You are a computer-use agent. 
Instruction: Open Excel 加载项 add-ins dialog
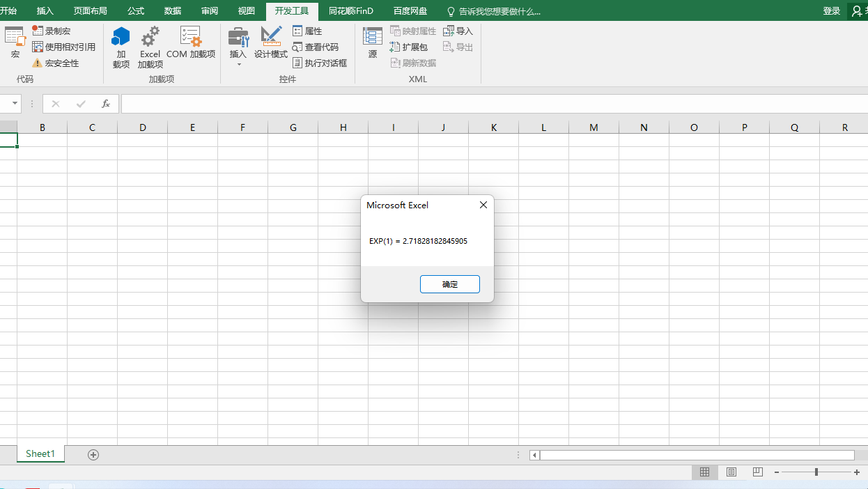[150, 47]
